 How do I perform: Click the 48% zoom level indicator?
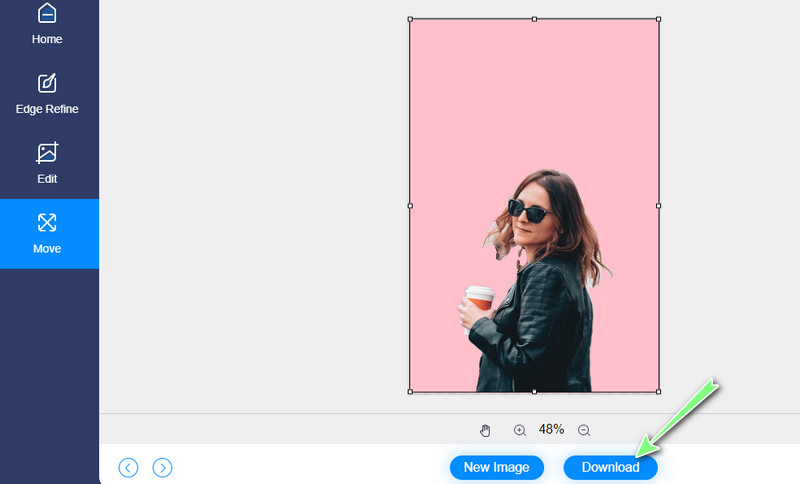point(552,429)
